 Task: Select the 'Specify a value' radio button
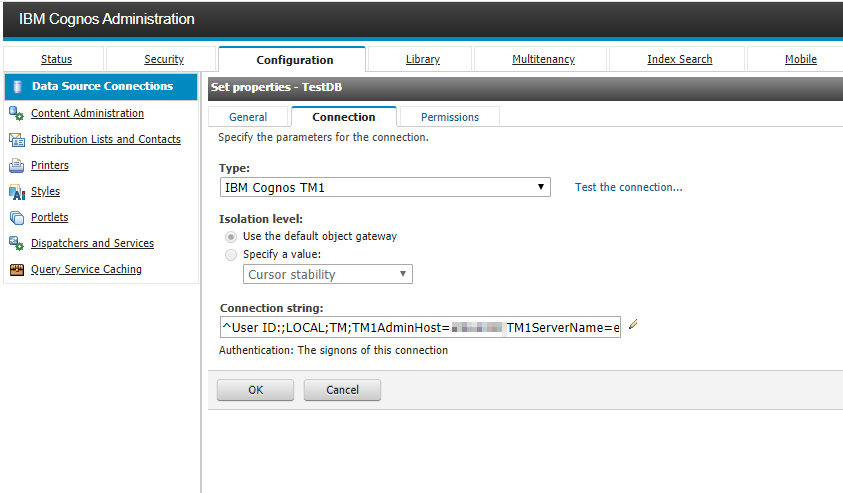coord(231,255)
